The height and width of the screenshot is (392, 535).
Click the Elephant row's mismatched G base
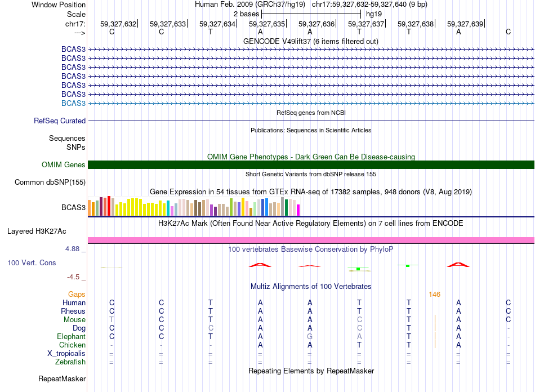310,336
